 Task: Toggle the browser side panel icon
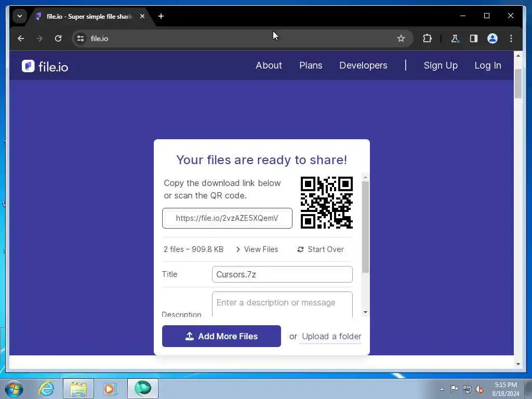474,38
